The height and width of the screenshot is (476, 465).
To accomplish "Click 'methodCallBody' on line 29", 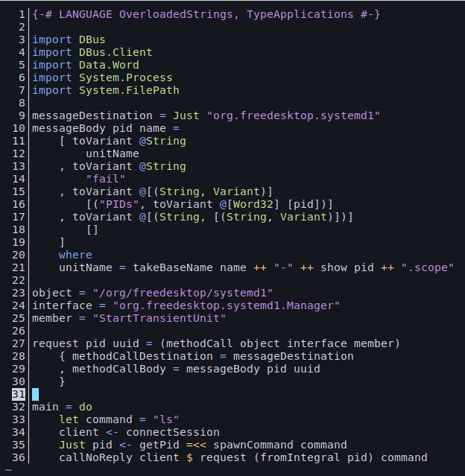I will point(119,369).
